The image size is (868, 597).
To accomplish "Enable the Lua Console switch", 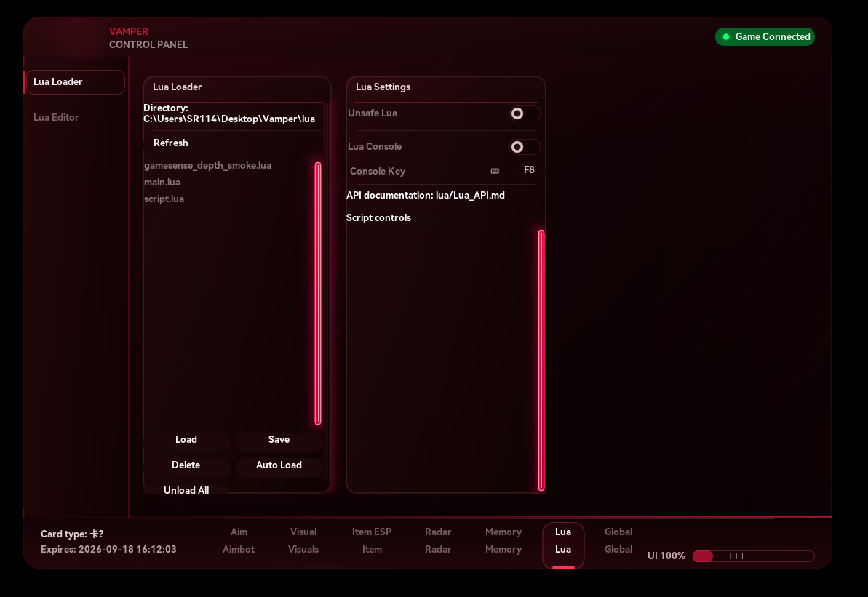I will click(x=524, y=147).
